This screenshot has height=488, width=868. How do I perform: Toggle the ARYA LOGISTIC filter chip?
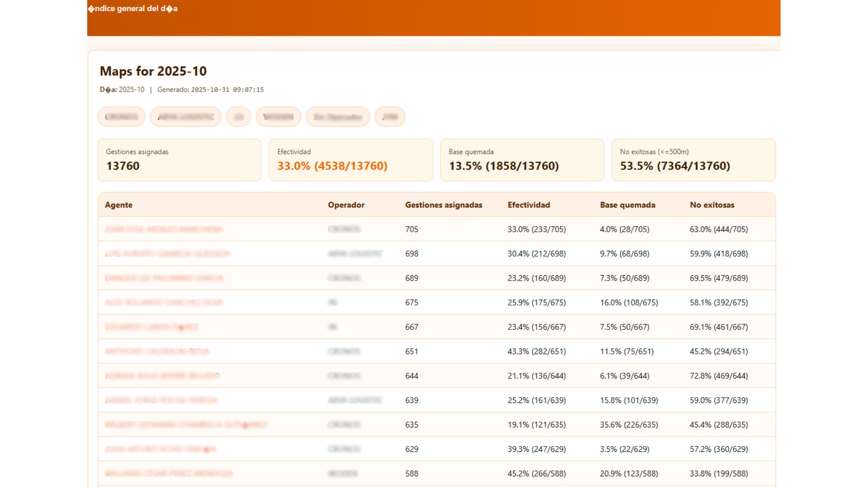[x=185, y=117]
